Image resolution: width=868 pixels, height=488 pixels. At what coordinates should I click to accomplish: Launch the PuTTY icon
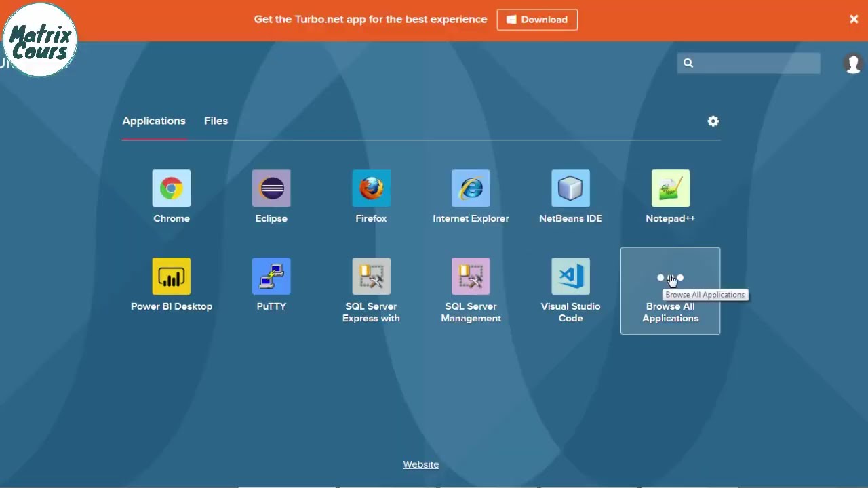point(271,276)
